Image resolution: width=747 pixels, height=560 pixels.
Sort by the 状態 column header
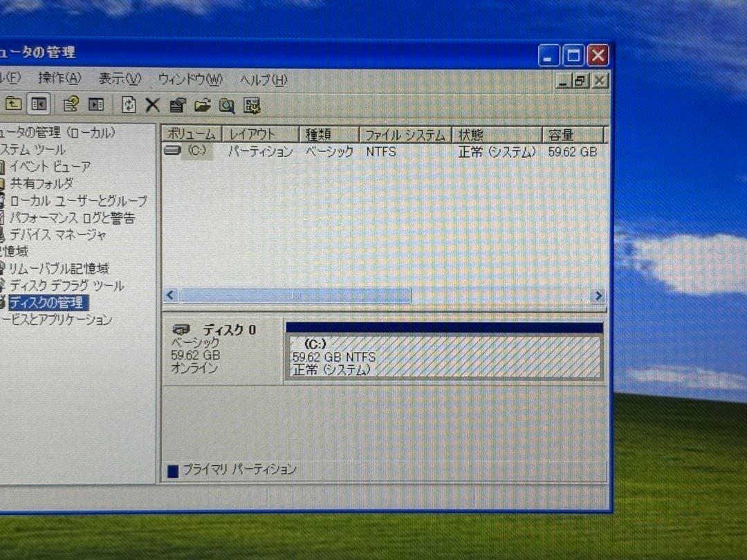497,136
